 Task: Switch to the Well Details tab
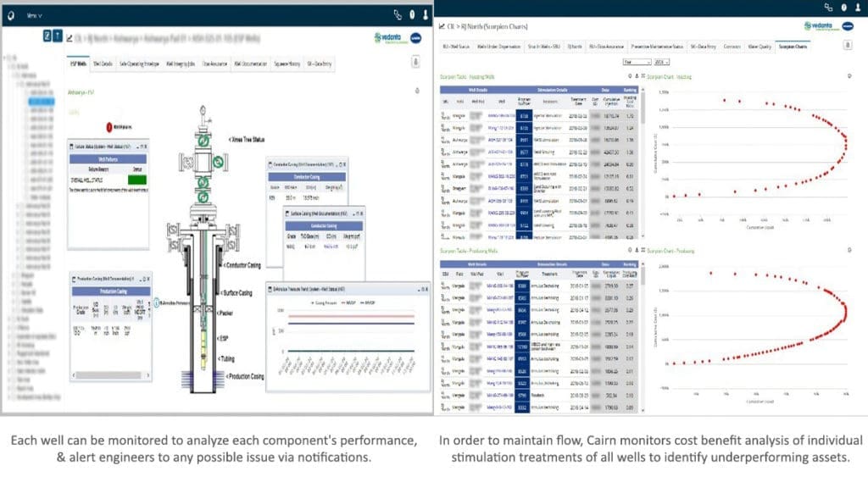click(103, 63)
